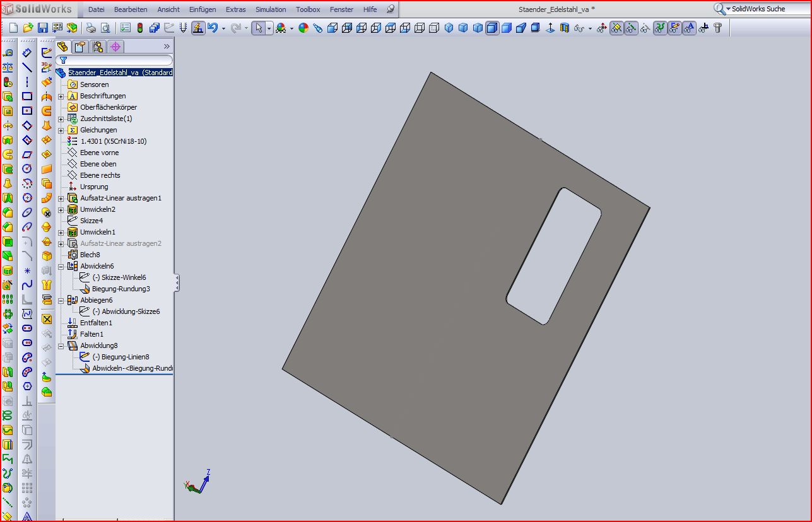Click the Print icon in the toolbar
This screenshot has height=522, width=812.
click(91, 28)
